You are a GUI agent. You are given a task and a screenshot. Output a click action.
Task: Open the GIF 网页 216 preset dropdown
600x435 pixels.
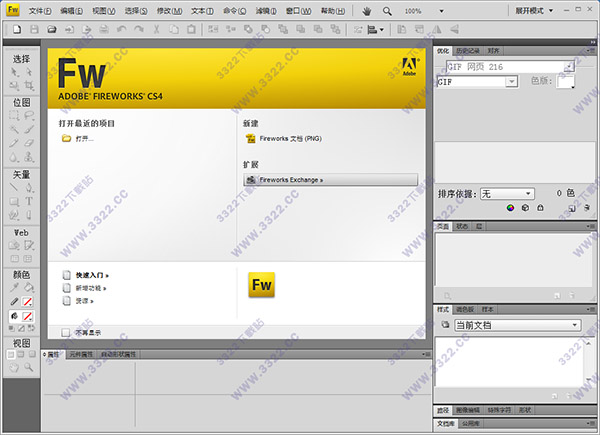pyautogui.click(x=569, y=67)
